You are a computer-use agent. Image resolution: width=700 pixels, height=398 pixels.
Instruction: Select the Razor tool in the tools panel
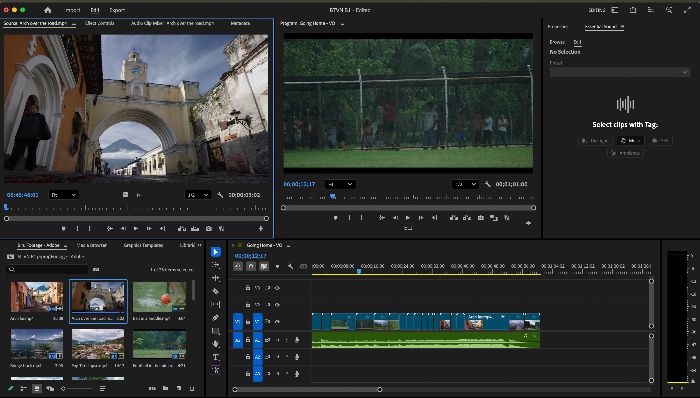[x=216, y=291]
